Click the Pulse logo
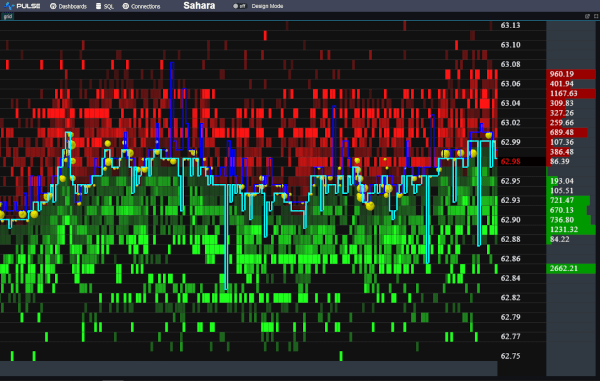This screenshot has width=600, height=381. [x=22, y=6]
